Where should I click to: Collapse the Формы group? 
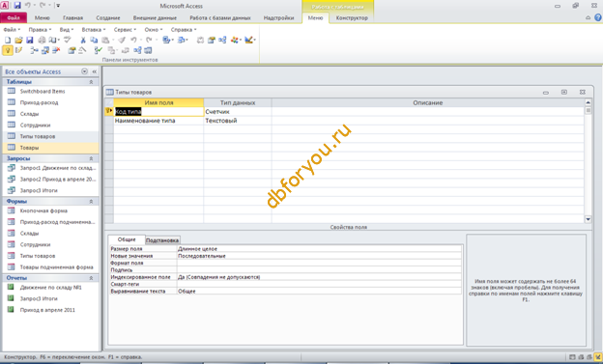point(91,202)
